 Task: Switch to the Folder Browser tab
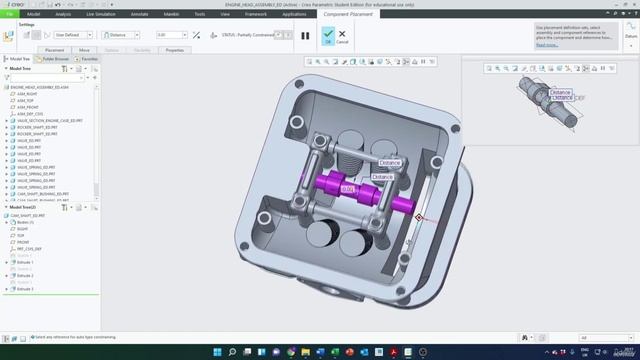pos(53,59)
